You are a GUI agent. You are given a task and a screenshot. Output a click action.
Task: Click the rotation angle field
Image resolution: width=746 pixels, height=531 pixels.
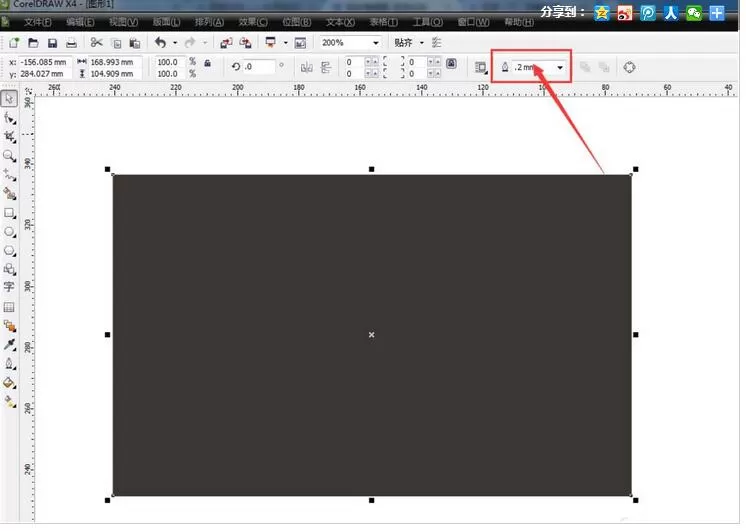(259, 67)
